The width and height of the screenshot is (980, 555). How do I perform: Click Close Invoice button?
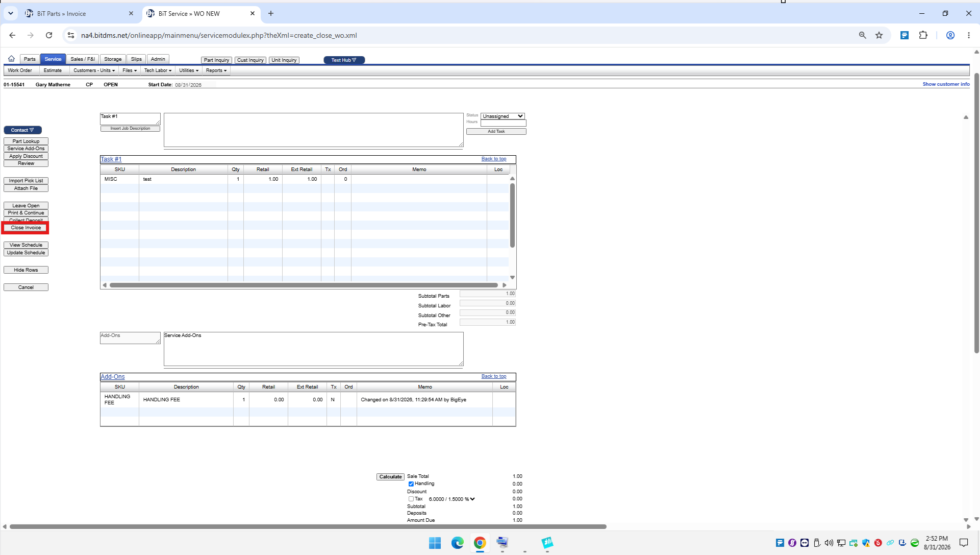pyautogui.click(x=26, y=228)
